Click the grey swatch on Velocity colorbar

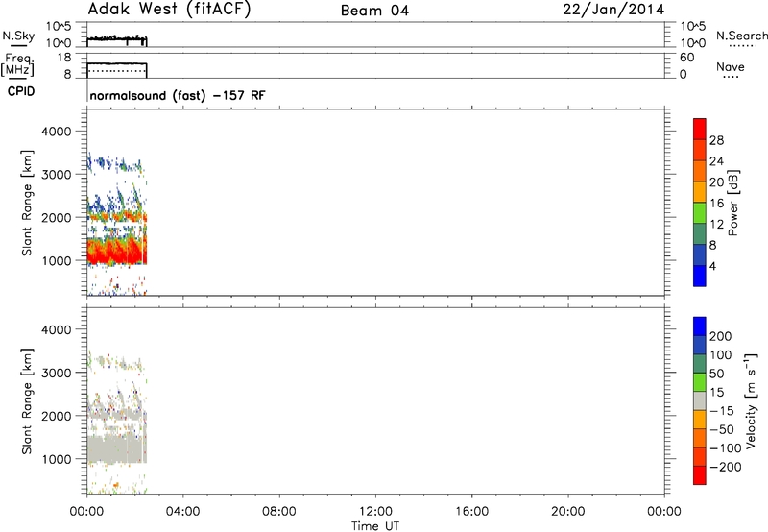pyautogui.click(x=700, y=400)
